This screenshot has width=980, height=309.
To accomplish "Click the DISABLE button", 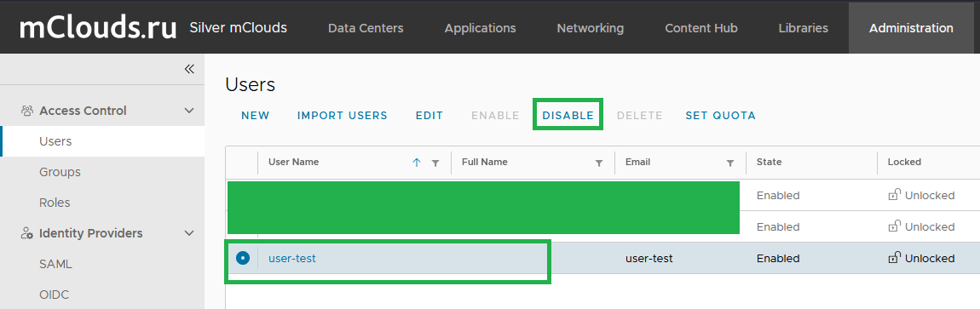I will (x=568, y=116).
